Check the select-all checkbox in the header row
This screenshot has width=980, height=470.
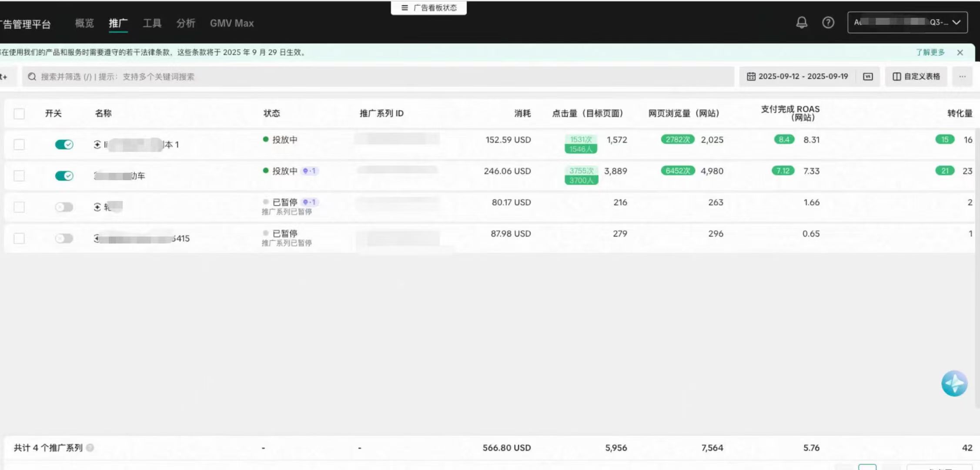pos(19,113)
